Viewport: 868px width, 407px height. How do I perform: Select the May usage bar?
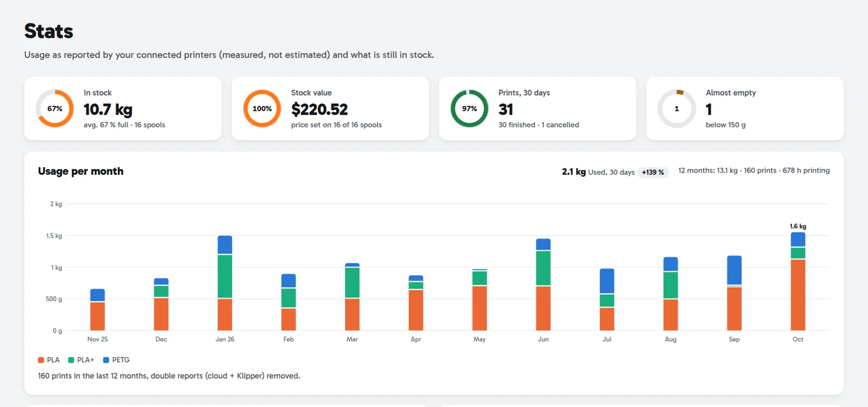point(480,300)
